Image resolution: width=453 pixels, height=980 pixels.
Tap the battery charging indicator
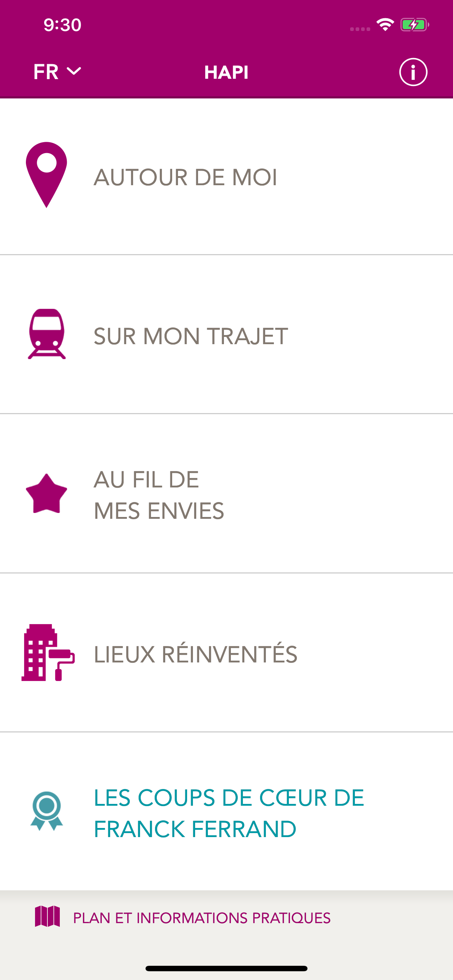(x=415, y=25)
